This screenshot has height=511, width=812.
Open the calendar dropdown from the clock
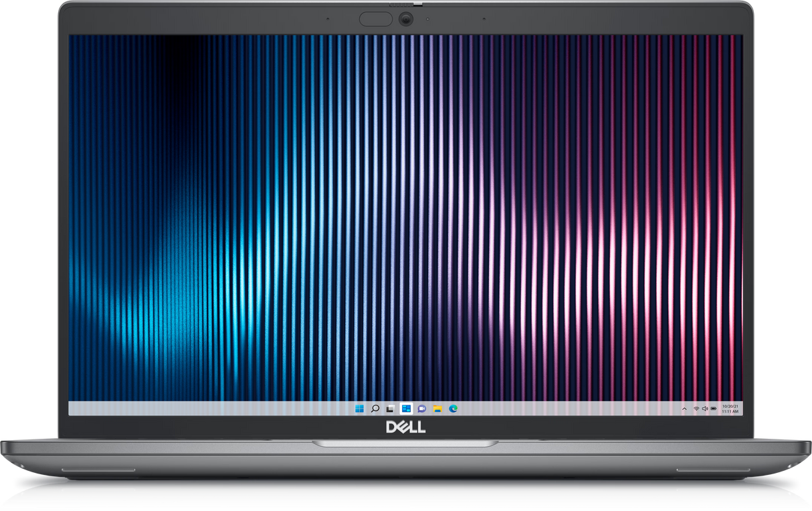[x=730, y=408]
